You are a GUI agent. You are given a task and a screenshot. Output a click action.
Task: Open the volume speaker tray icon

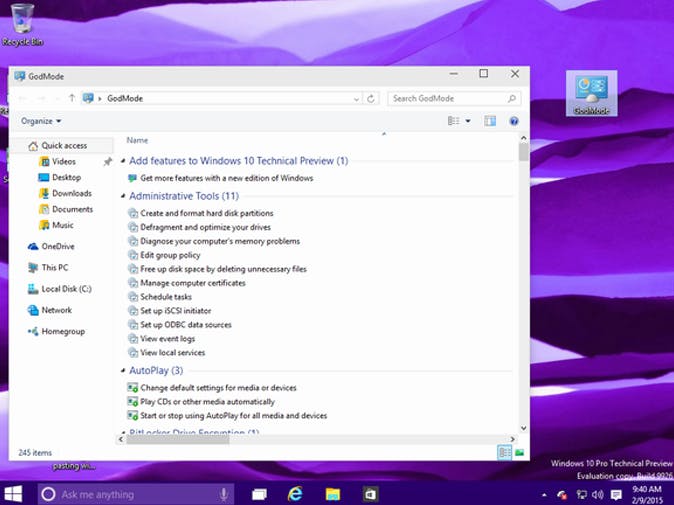click(x=597, y=495)
